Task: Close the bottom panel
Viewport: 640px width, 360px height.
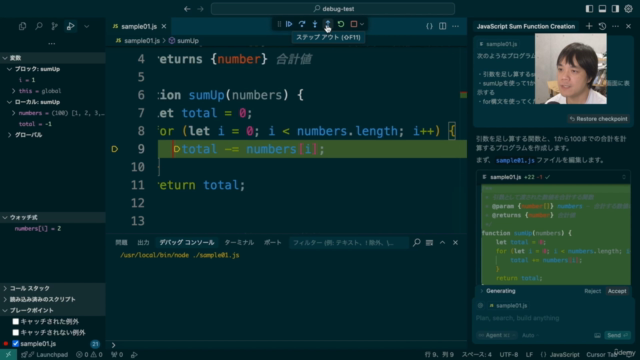Action: coord(456,242)
